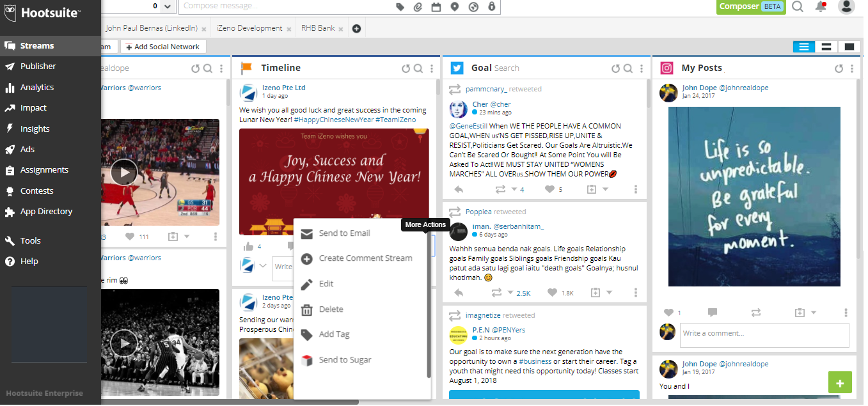Like Cher's tweet with 5 likes
The width and height of the screenshot is (868, 406).
(x=550, y=189)
